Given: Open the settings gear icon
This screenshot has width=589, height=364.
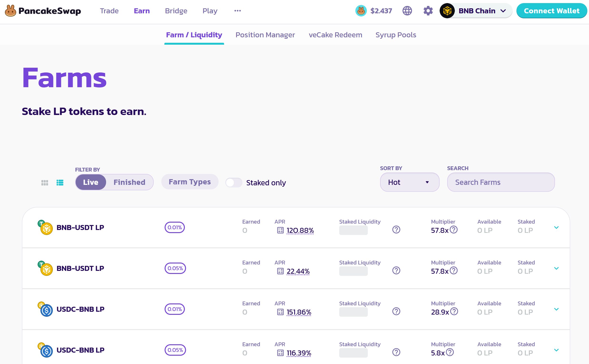Looking at the screenshot, I should tap(428, 11).
